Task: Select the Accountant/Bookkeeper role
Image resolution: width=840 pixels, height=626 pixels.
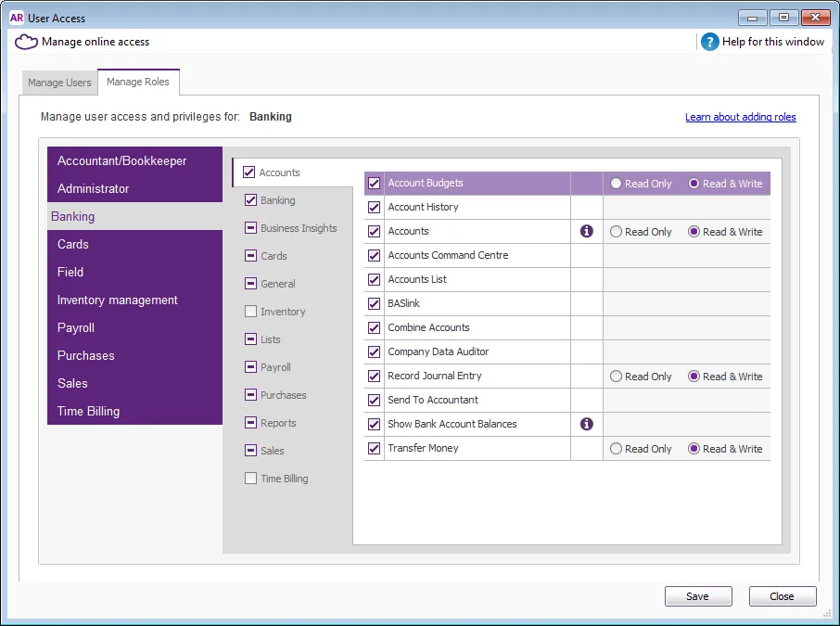Action: point(134,160)
